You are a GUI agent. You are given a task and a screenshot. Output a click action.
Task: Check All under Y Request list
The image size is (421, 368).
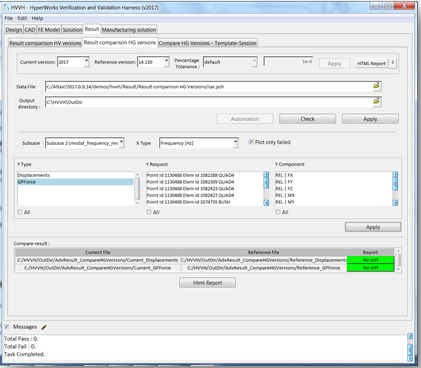pos(149,212)
